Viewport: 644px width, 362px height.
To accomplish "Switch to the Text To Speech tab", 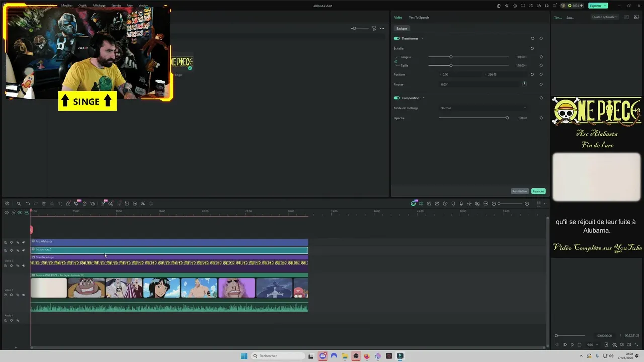I will [x=419, y=17].
